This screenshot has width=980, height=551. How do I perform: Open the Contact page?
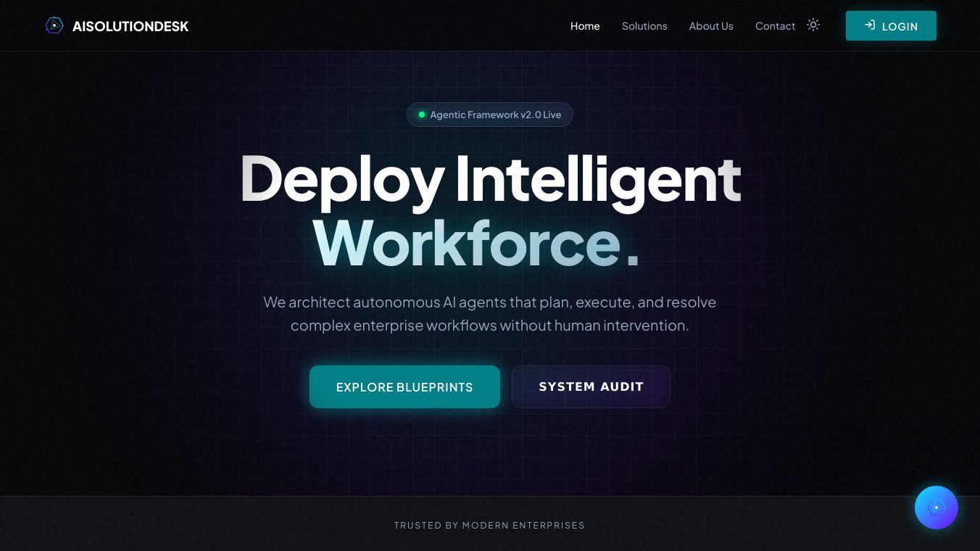tap(775, 26)
